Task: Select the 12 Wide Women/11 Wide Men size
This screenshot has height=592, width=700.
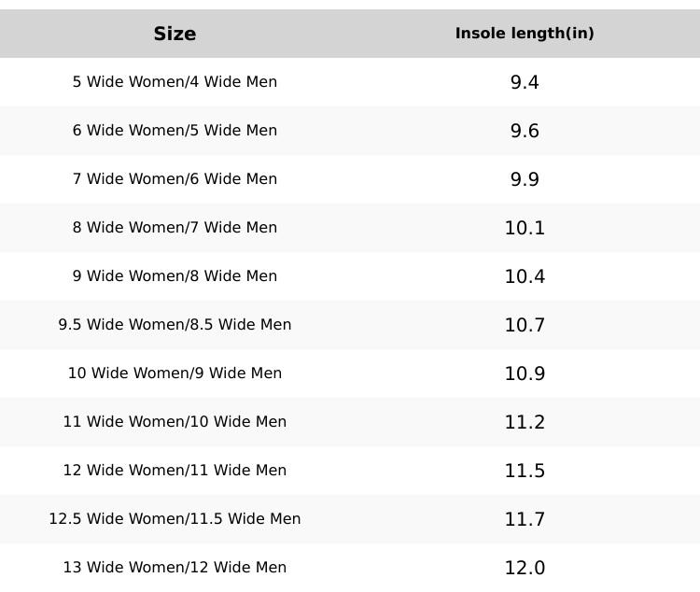Action: tap(175, 471)
